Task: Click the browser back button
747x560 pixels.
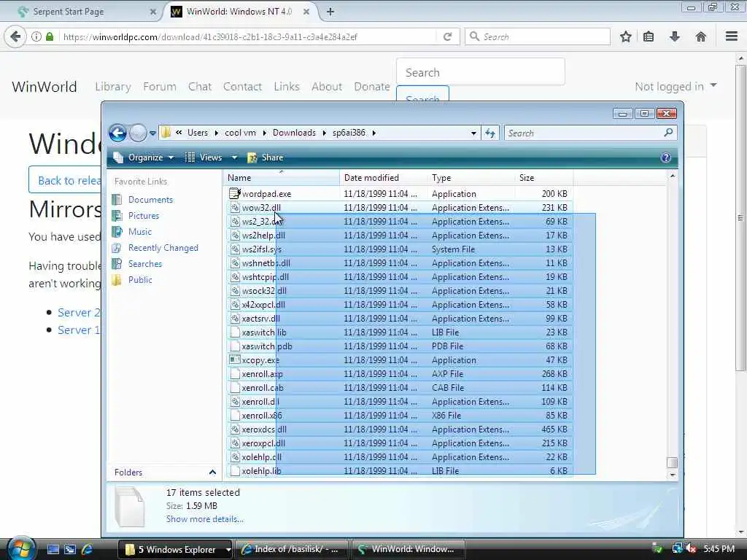Action: click(x=15, y=36)
